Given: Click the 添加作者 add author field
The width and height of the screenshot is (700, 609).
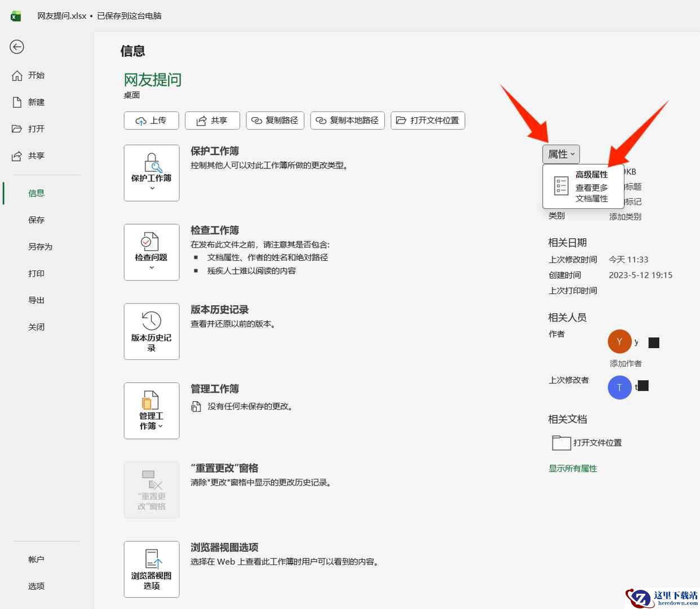Looking at the screenshot, I should (626, 364).
